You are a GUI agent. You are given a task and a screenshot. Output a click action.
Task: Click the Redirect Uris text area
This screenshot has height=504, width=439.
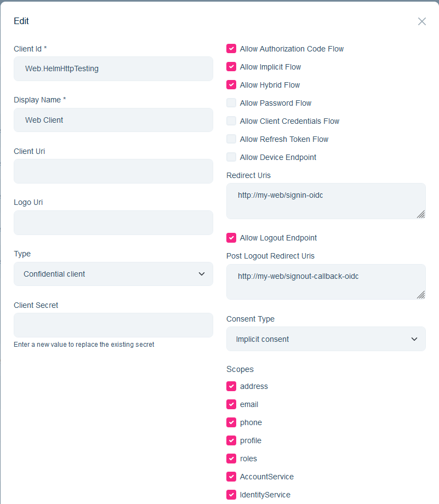click(326, 201)
